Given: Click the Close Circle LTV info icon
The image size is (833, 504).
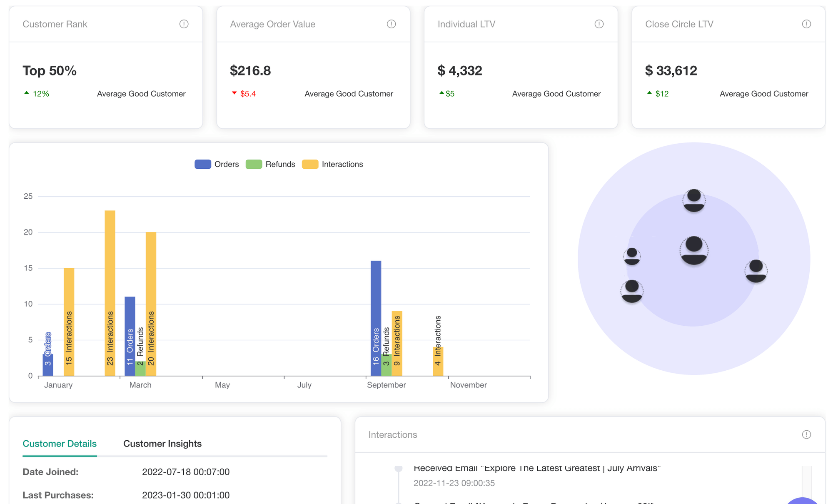Looking at the screenshot, I should tap(806, 24).
